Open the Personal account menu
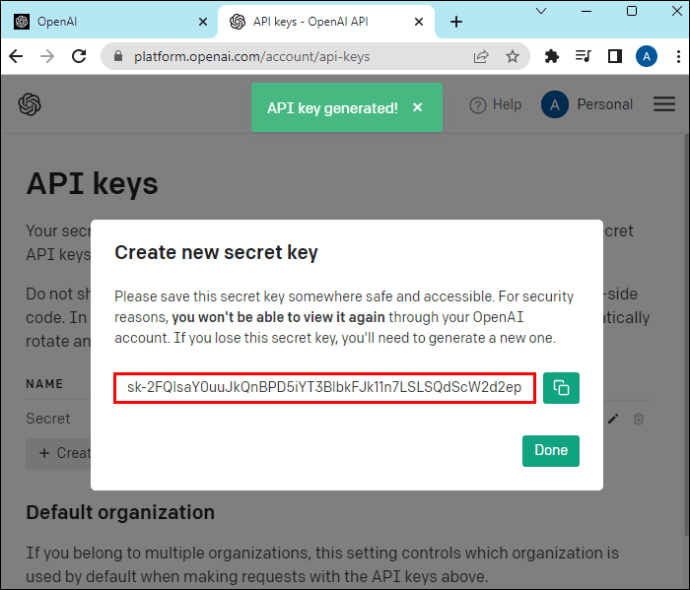This screenshot has height=590, width=690. 587,104
